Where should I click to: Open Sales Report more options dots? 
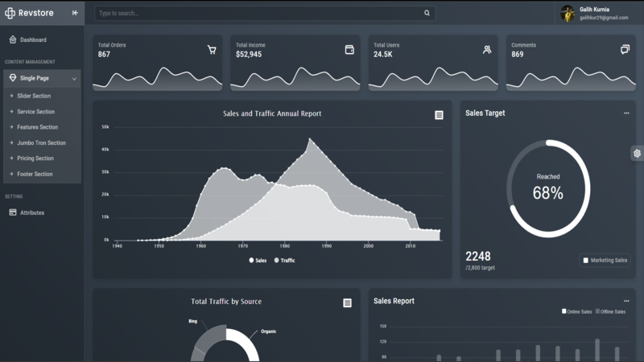click(x=626, y=301)
